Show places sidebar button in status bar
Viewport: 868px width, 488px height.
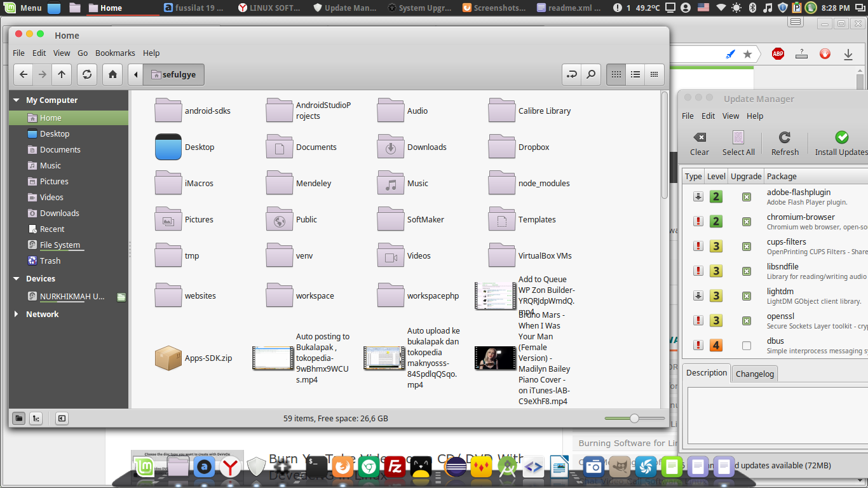(x=19, y=418)
